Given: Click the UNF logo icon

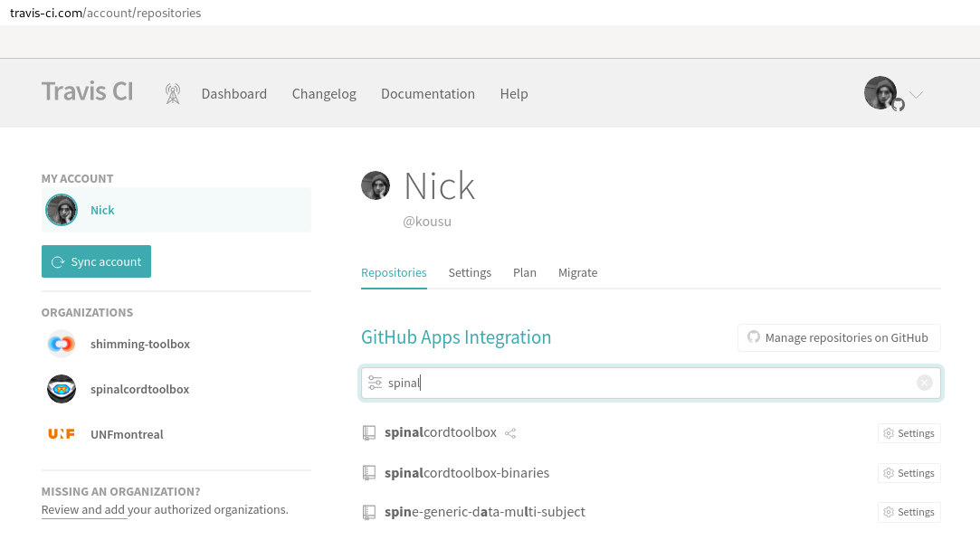Looking at the screenshot, I should pos(62,434).
